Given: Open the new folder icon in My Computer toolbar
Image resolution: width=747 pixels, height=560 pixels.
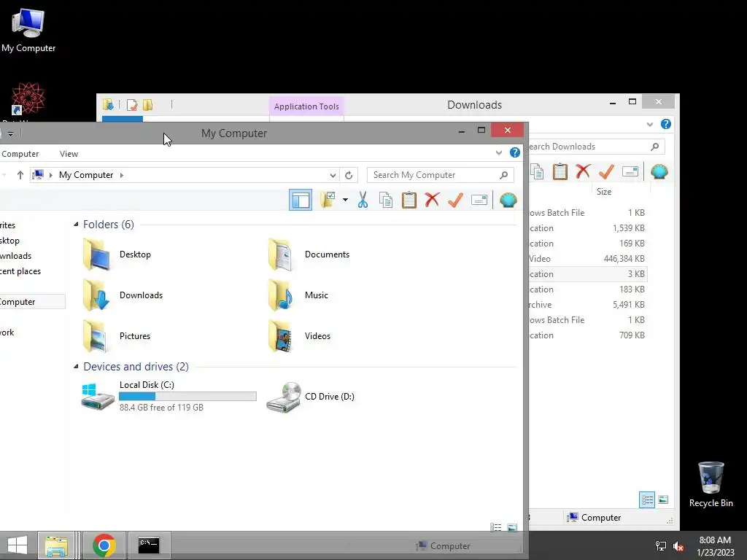Looking at the screenshot, I should (328, 200).
